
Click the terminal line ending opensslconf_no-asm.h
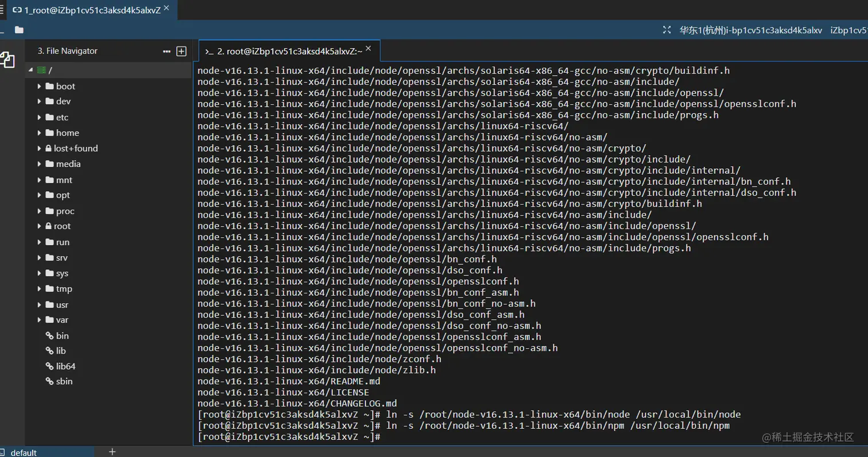coord(378,348)
